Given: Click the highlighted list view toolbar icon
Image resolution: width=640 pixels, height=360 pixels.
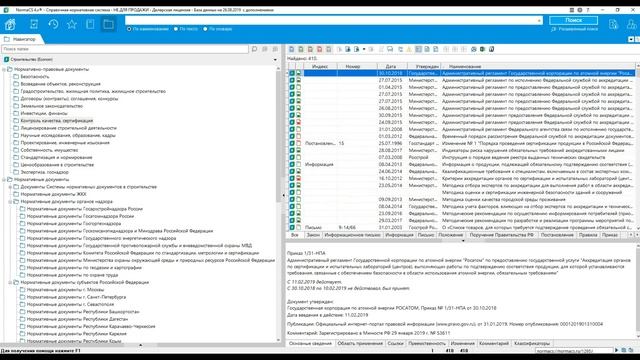Looking at the screenshot, I should (x=418, y=49).
